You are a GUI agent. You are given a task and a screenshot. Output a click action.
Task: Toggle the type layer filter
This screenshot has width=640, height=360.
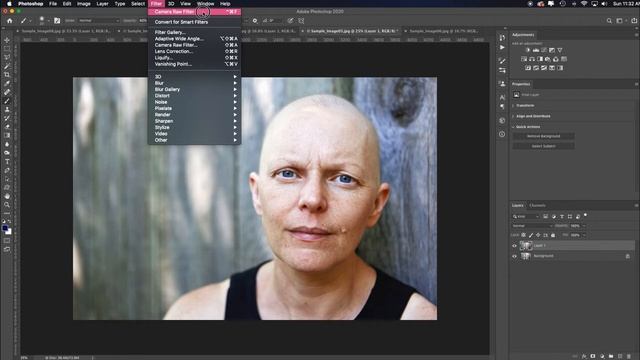(562, 216)
